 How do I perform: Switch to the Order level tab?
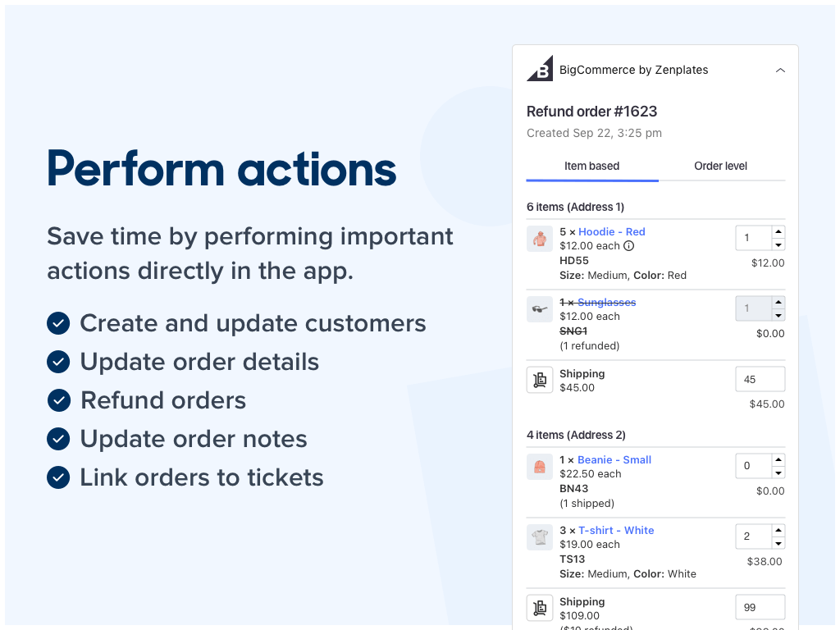point(720,166)
